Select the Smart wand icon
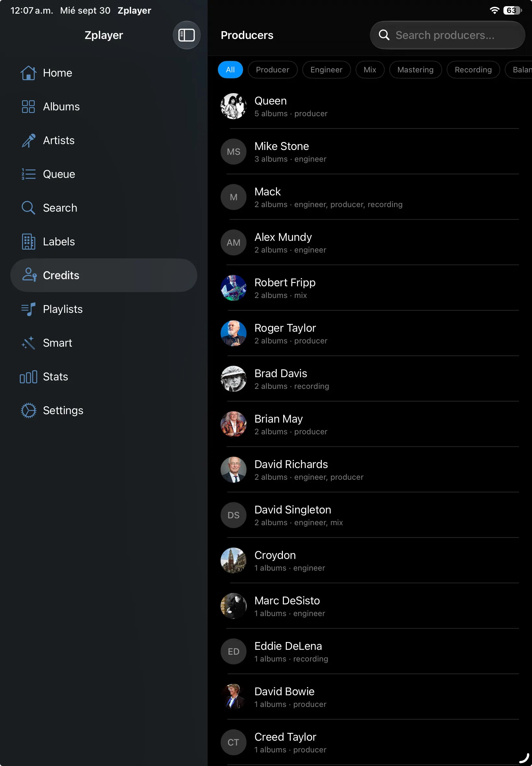Screen dimensions: 532x766 28,343
